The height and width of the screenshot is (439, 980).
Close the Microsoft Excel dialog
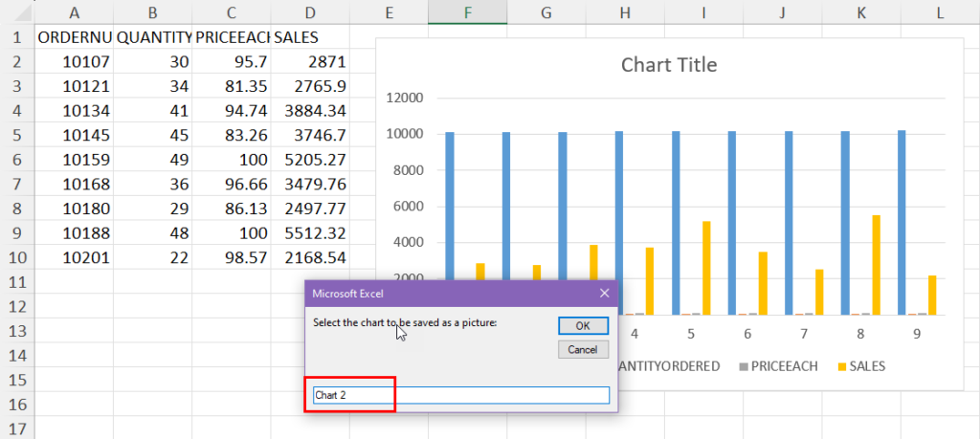605,293
